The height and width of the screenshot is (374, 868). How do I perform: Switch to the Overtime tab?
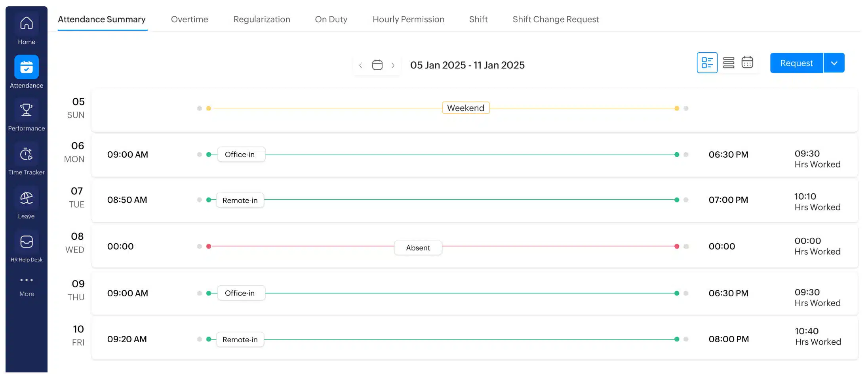pyautogui.click(x=189, y=19)
